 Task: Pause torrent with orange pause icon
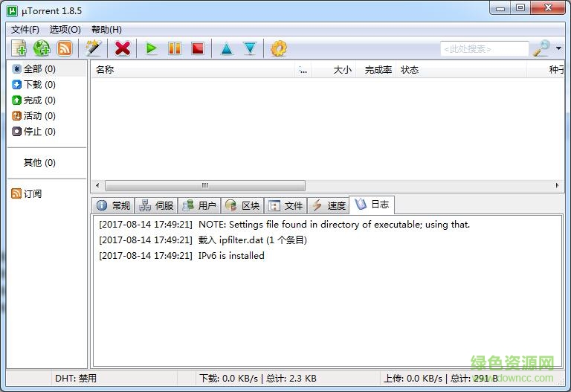(175, 48)
